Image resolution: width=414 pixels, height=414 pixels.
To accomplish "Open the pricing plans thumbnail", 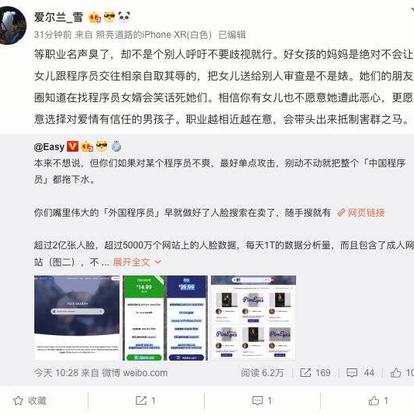I will click(165, 318).
